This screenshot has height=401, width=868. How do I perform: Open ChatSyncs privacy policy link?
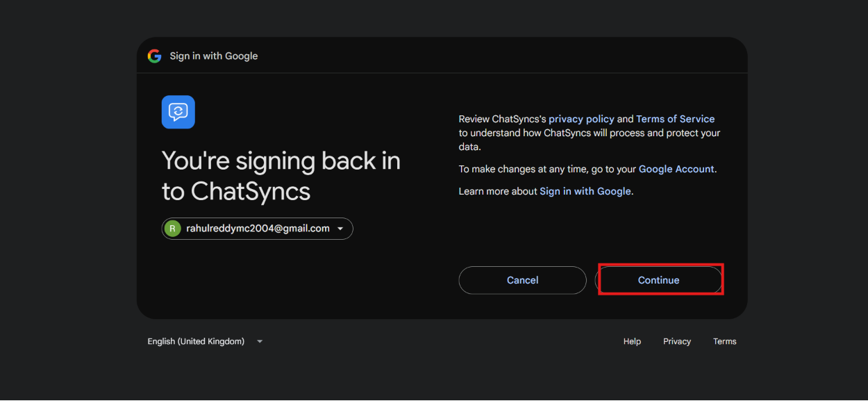click(x=581, y=119)
